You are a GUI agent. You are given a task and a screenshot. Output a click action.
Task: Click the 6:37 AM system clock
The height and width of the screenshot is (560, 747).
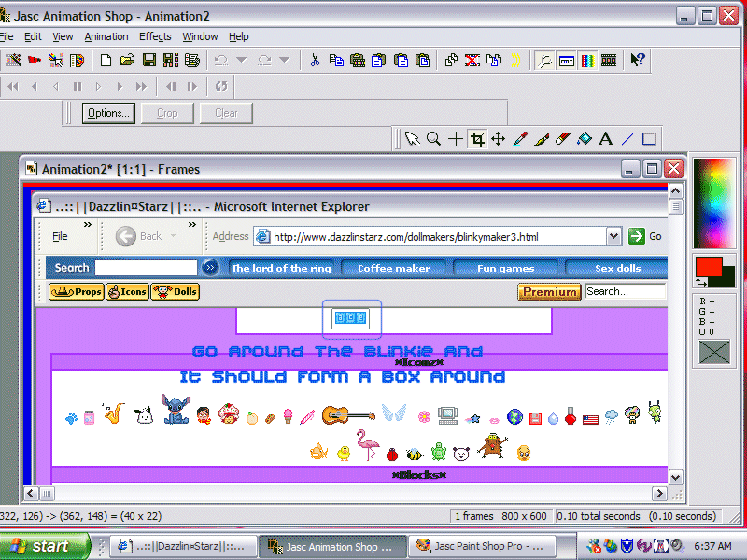click(712, 546)
